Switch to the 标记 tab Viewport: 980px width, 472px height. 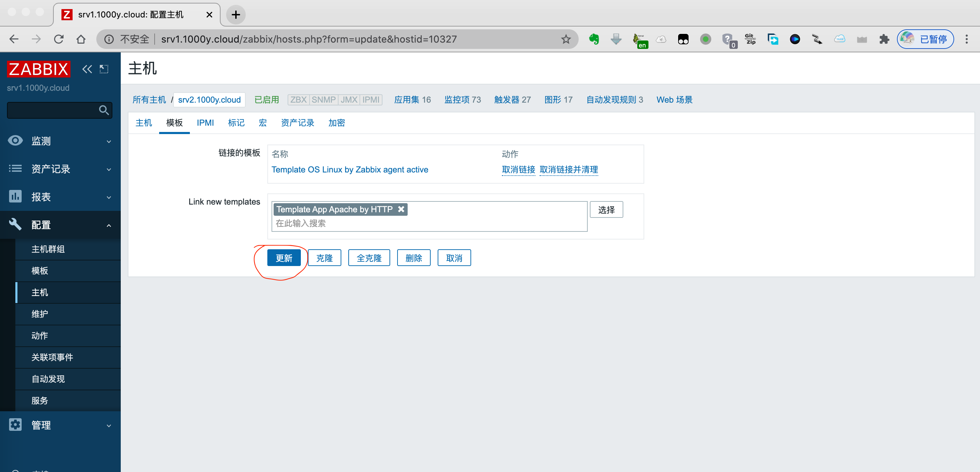[236, 123]
